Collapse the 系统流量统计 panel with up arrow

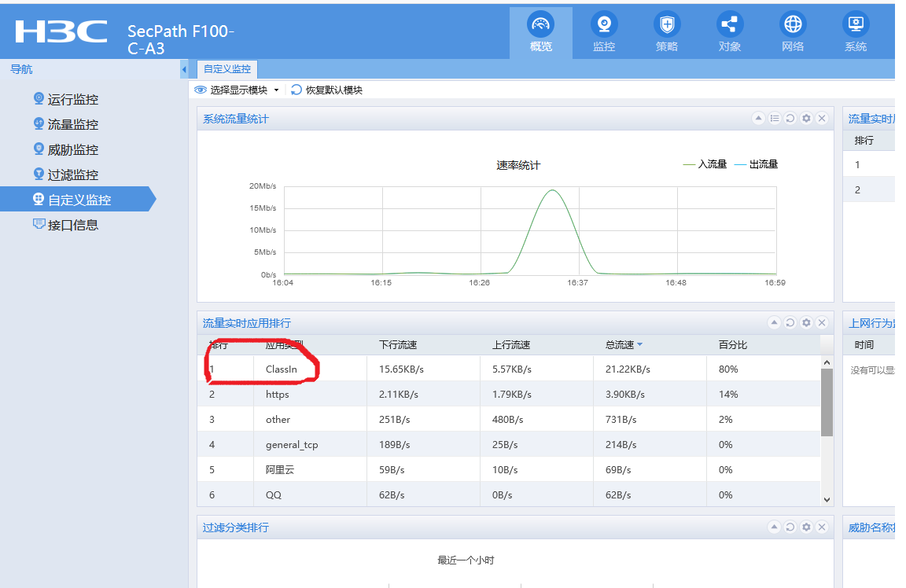758,119
